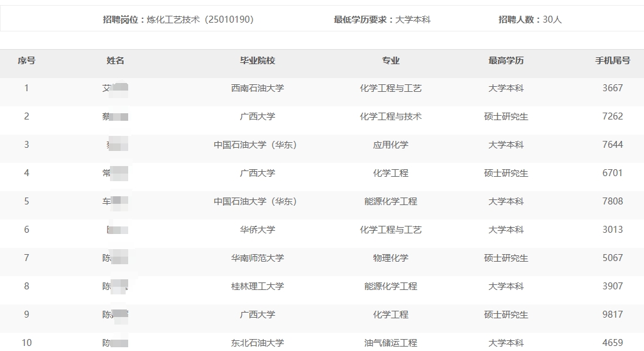Click the 专业 column header
This screenshot has width=644, height=351.
tap(391, 61)
